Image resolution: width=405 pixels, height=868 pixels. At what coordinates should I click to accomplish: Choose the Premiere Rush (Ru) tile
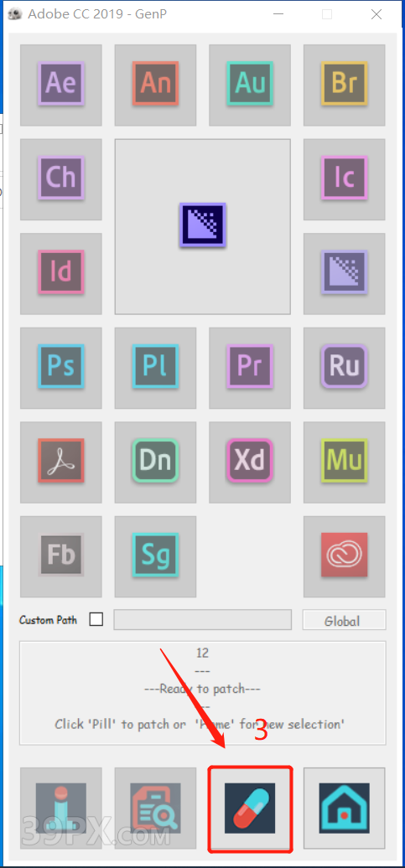point(344,368)
